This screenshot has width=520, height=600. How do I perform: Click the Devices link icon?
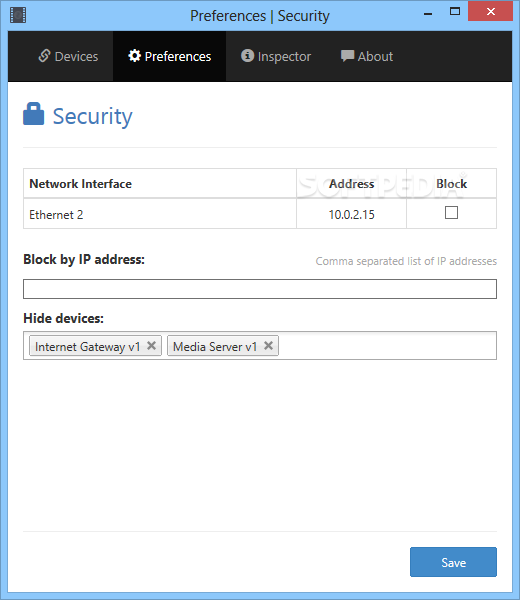coord(44,56)
